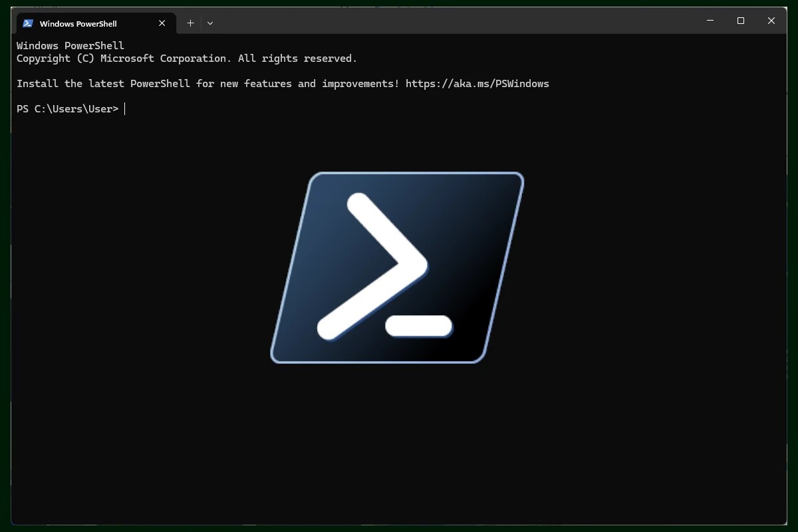The width and height of the screenshot is (798, 532).
Task: Click the blinking cursor after the prompt
Action: [125, 108]
